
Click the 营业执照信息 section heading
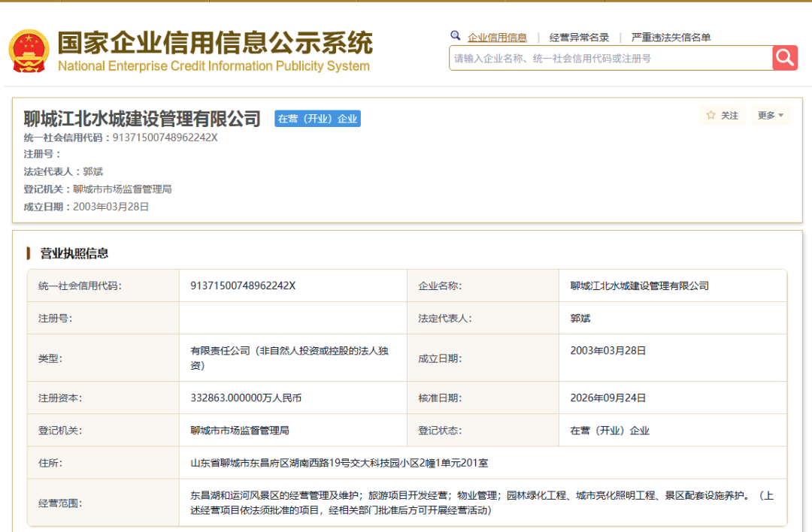click(74, 253)
